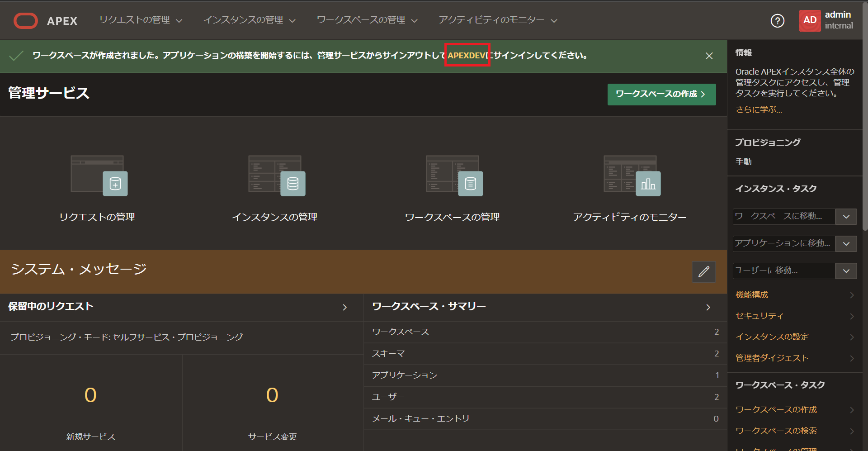Open インスタンスの設定 link in sidebar
The height and width of the screenshot is (451, 868).
pyautogui.click(x=772, y=337)
